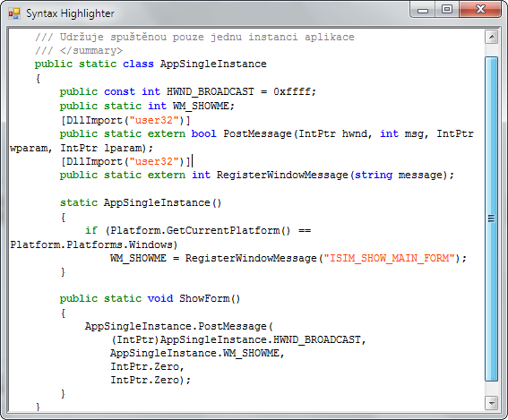Click the ShowForm method name
508x420 pixels.
(x=204, y=298)
